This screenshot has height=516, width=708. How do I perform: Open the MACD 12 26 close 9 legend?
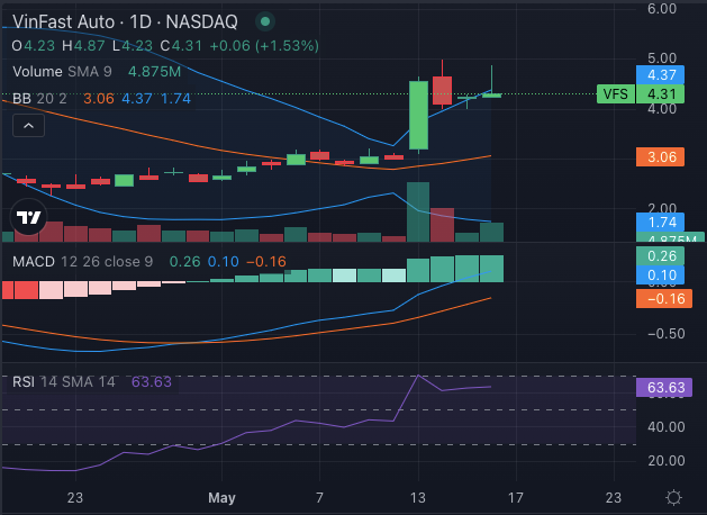pos(82,262)
